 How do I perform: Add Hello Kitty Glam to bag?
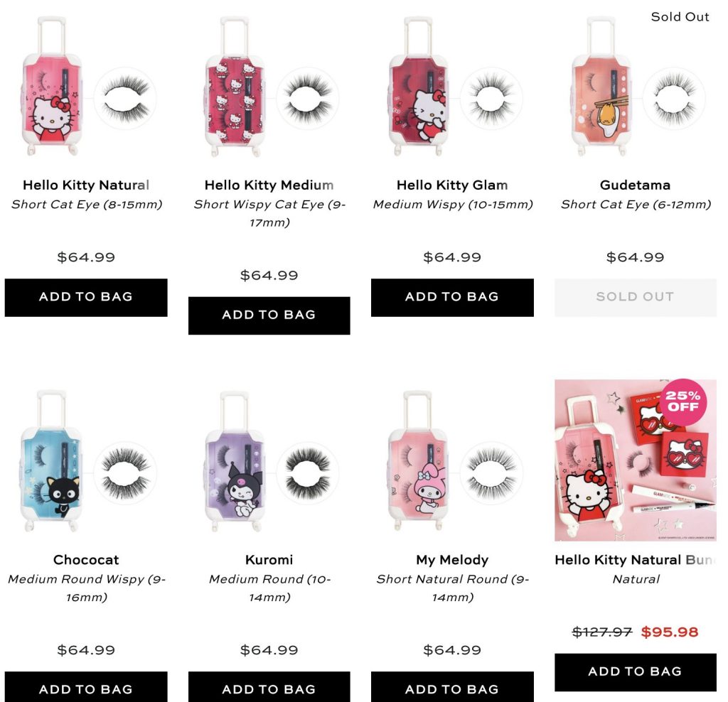coord(452,298)
